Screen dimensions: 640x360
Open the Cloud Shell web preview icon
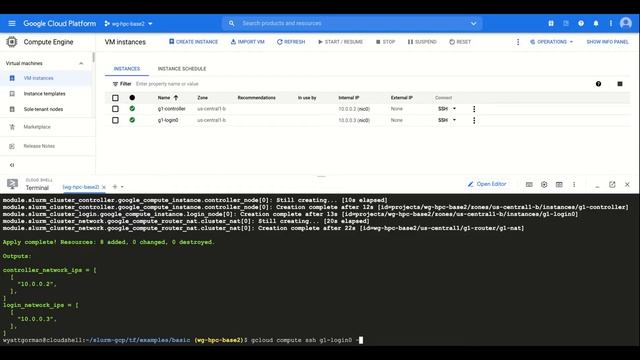coord(559,184)
